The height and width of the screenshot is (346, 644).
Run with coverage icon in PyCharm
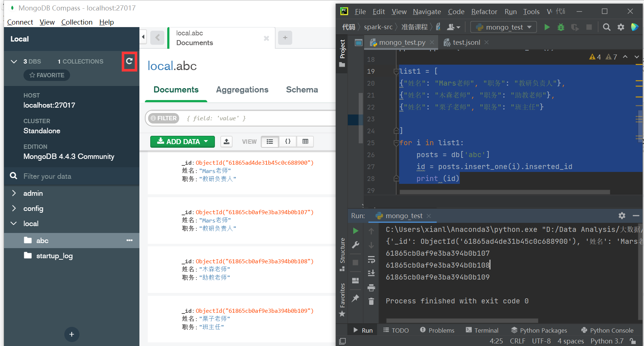(575, 27)
